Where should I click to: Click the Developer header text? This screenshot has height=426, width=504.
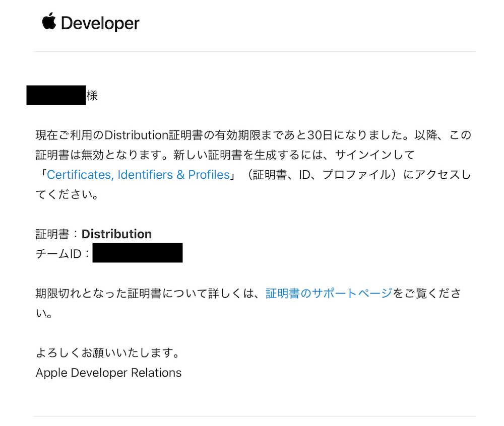[100, 24]
